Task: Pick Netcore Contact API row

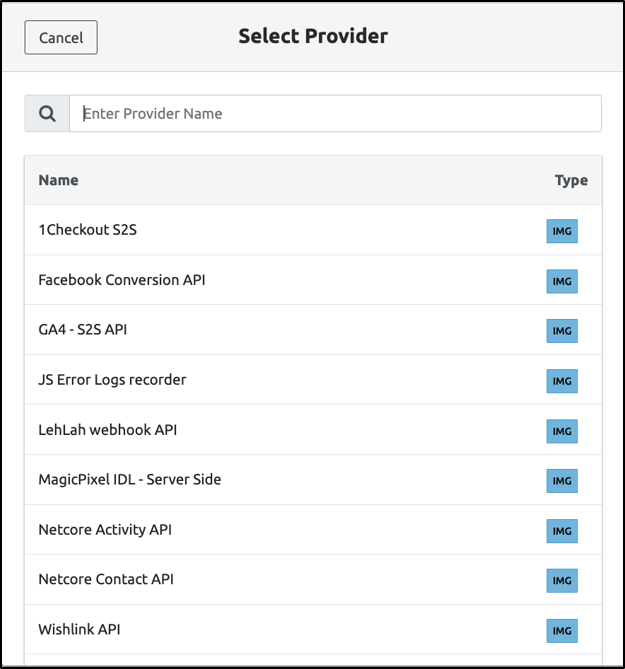Action: coord(313,579)
